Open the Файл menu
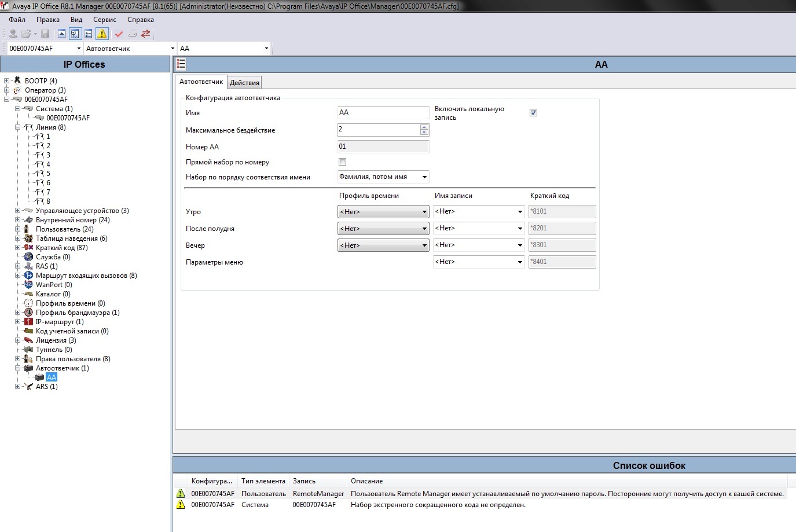This screenshot has width=796, height=532. pos(17,20)
